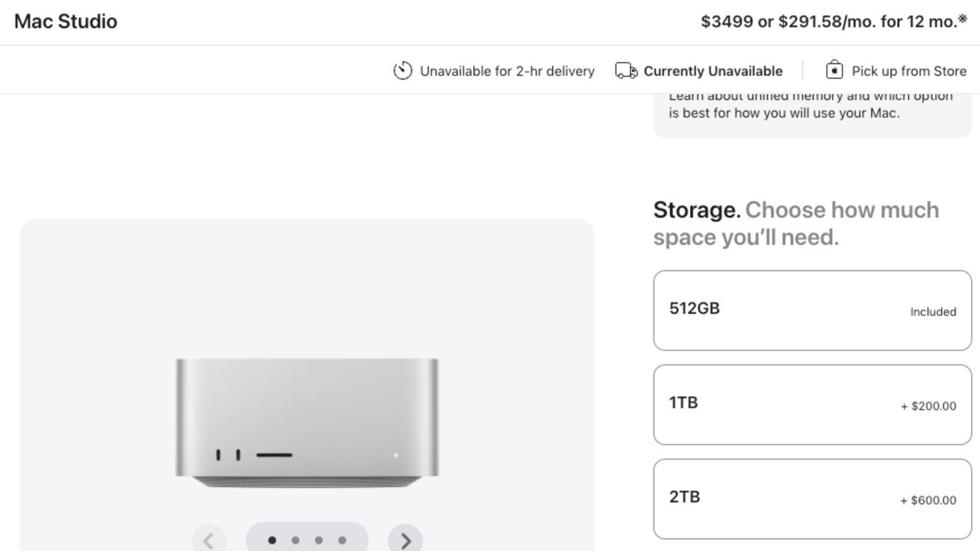Open the unified memory learn-more text
This screenshot has width=980, height=551.
click(810, 106)
